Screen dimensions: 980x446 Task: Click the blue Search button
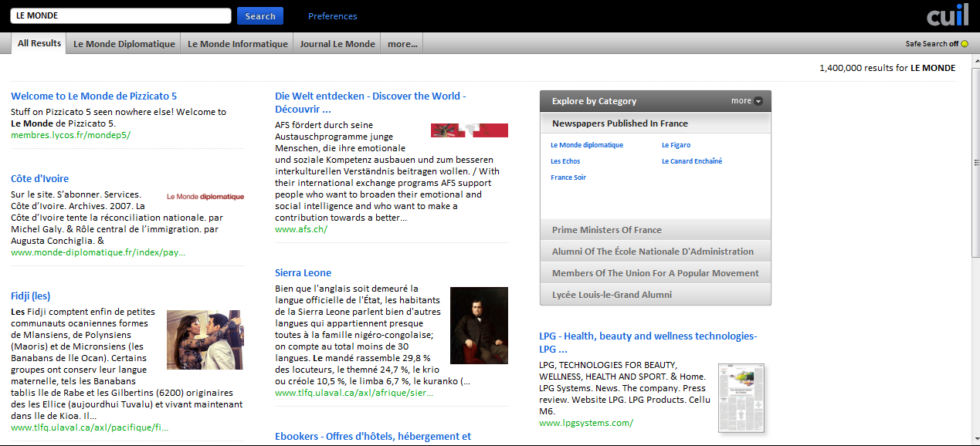point(260,16)
